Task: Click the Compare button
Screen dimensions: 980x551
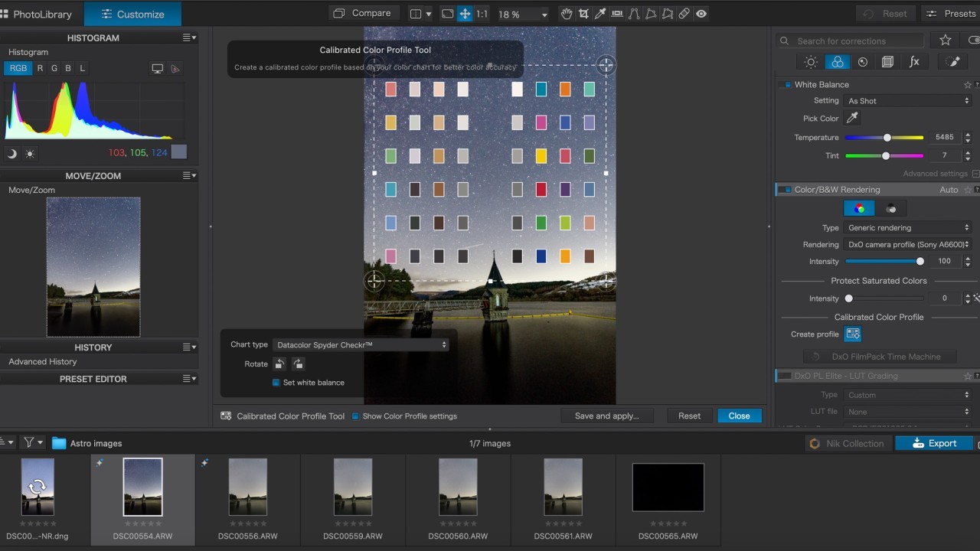Action: [363, 13]
